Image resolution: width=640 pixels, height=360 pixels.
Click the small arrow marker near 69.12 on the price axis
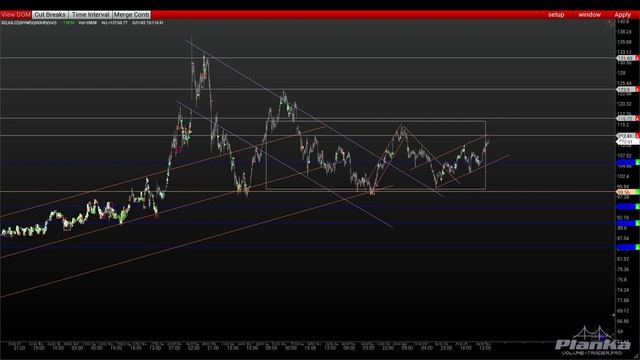[x=613, y=315]
